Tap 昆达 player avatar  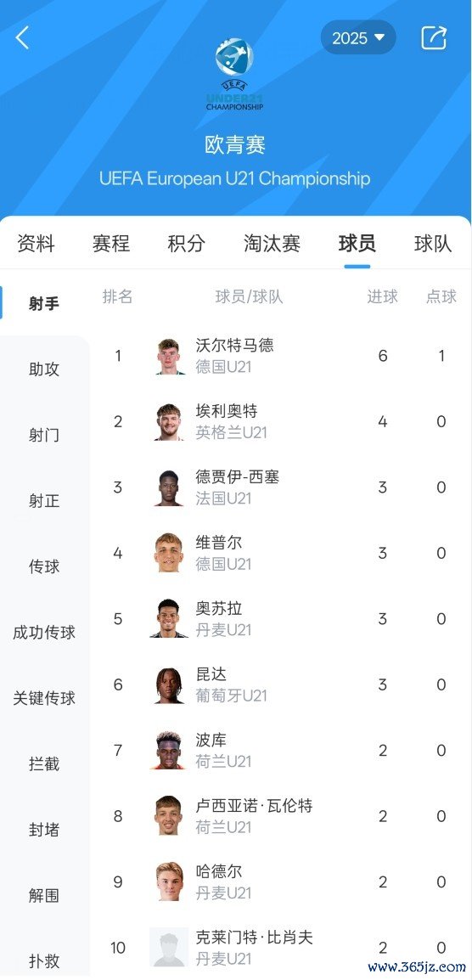[x=169, y=685]
